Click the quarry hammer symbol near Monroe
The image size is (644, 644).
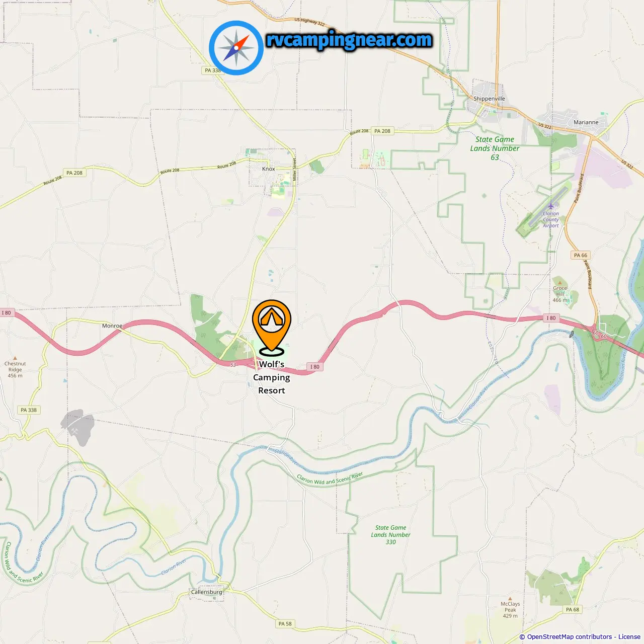point(74,431)
